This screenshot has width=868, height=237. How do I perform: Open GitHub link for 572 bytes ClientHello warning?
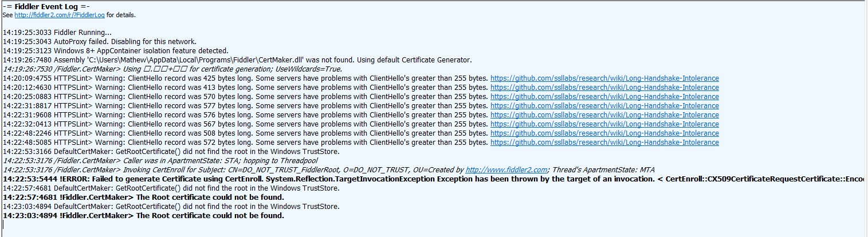click(604, 143)
